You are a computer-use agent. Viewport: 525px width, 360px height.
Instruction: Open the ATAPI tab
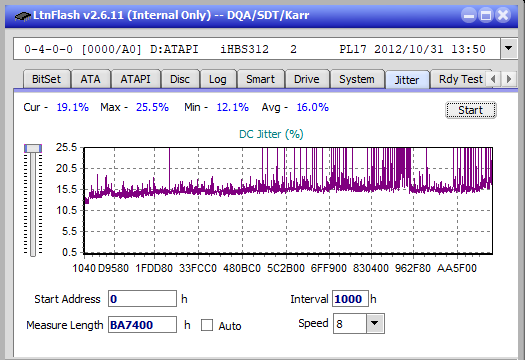point(136,79)
